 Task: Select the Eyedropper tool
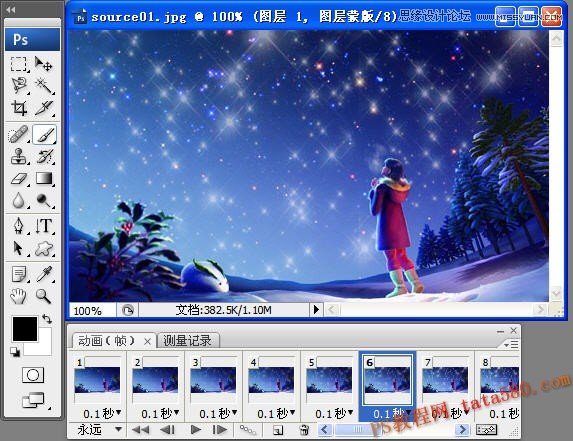pos(44,274)
